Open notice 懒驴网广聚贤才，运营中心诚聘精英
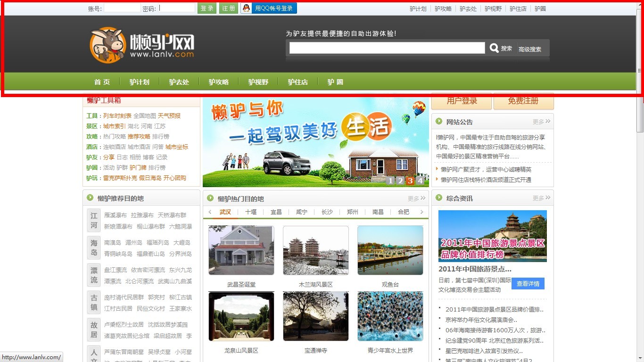The height and width of the screenshot is (362, 644). pos(486,170)
